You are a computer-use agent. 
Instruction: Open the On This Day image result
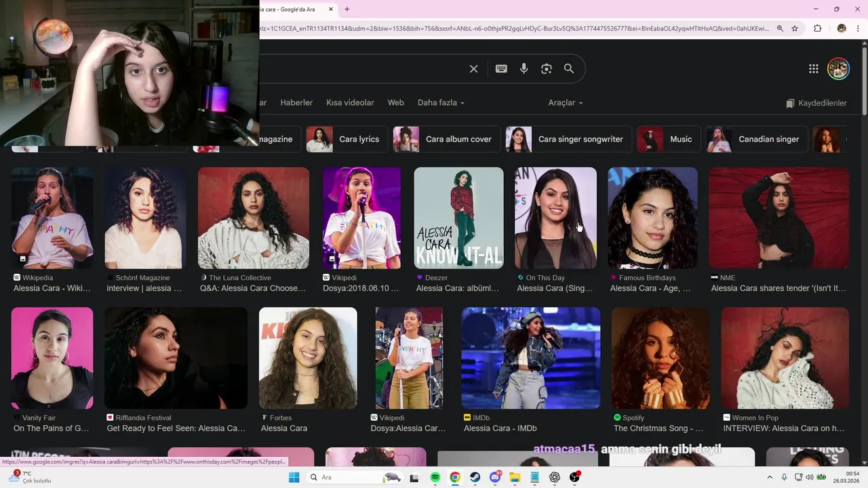point(555,218)
